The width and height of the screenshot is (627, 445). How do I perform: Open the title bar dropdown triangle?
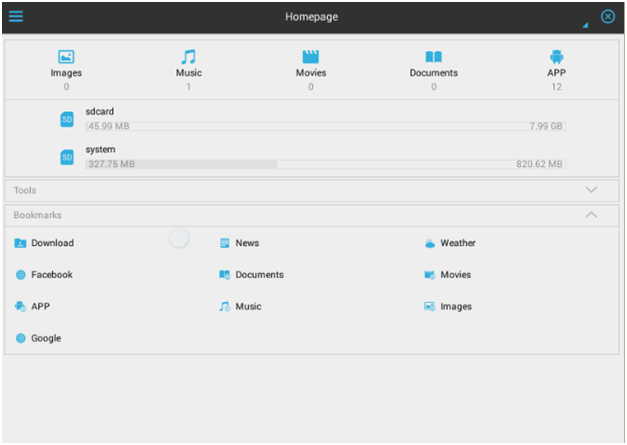coord(585,25)
